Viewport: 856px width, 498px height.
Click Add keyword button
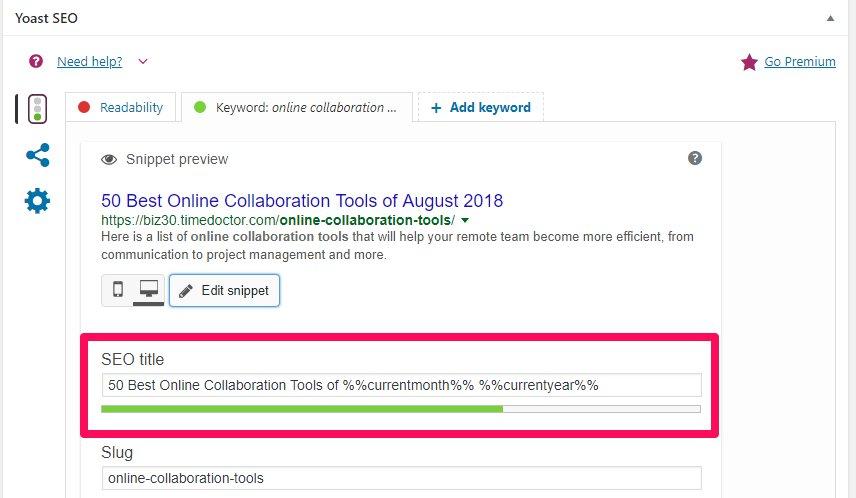[480, 108]
